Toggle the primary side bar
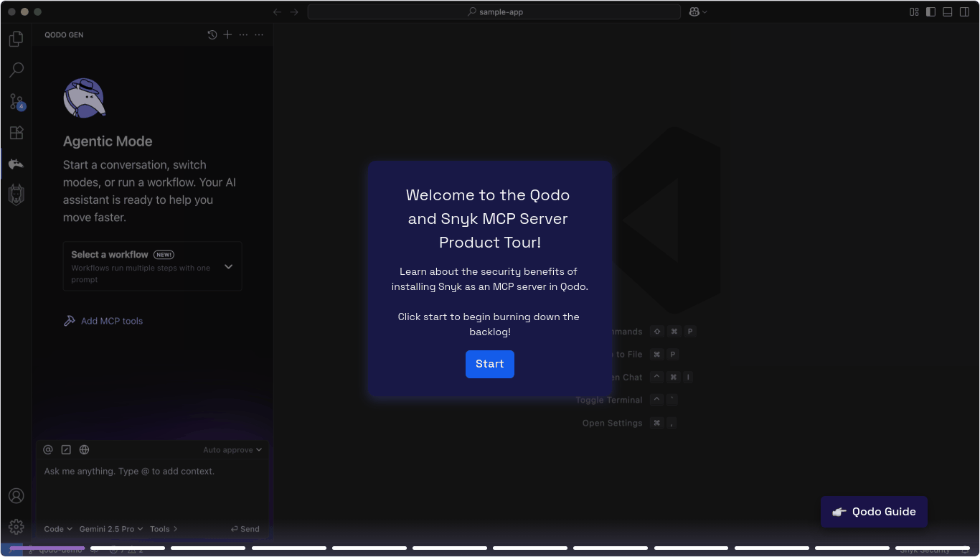 click(930, 11)
